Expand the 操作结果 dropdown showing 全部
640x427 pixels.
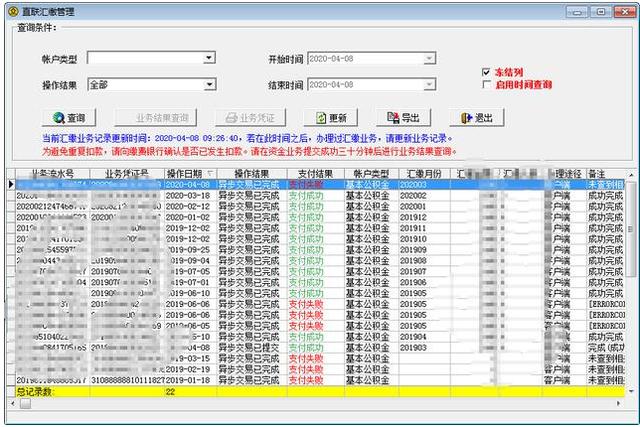(209, 85)
